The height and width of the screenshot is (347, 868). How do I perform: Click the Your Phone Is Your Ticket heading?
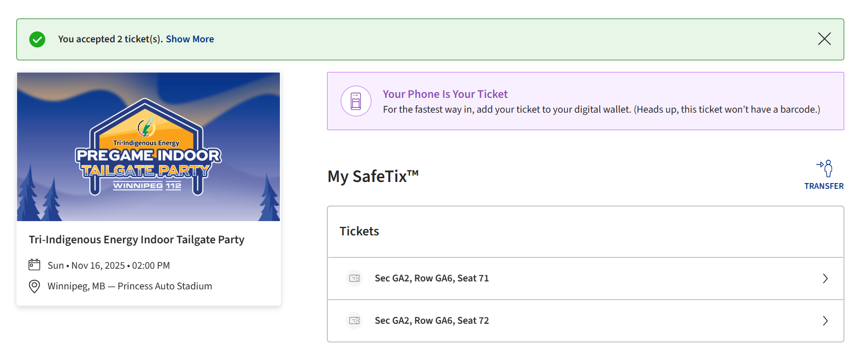[445, 94]
